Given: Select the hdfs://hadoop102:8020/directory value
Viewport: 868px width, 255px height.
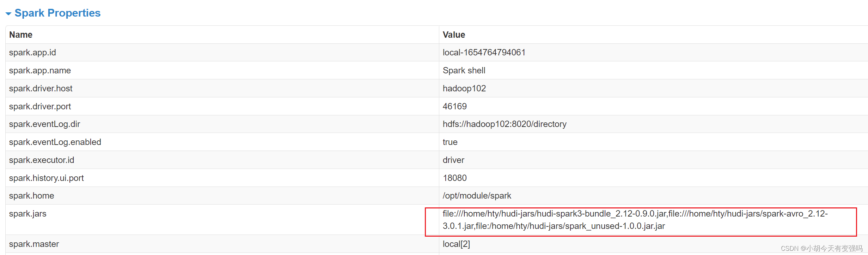Looking at the screenshot, I should coord(505,124).
